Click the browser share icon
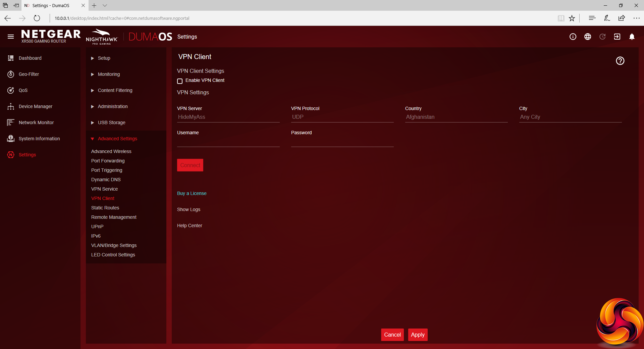 coord(622,18)
